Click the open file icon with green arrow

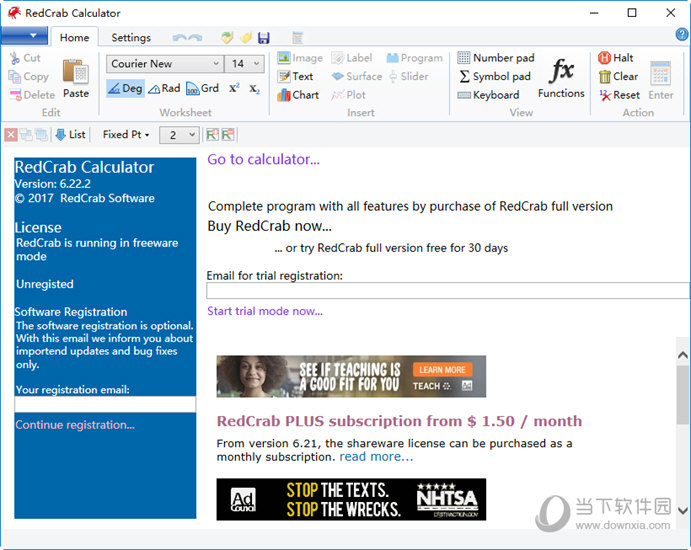click(227, 38)
